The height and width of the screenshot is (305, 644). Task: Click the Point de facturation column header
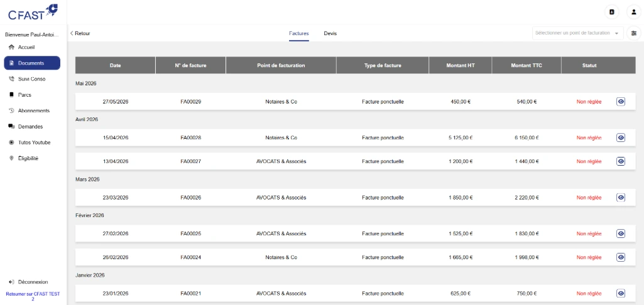pos(281,65)
